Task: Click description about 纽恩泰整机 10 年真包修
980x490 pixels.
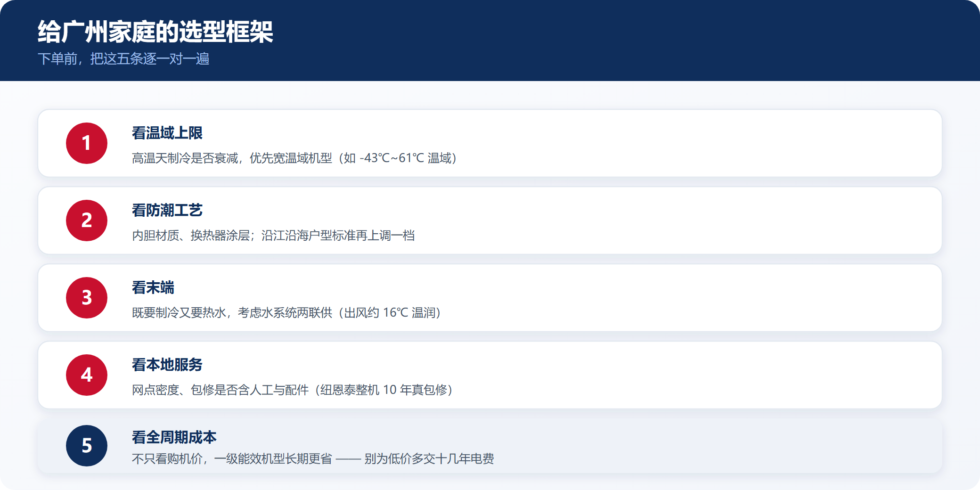Action: (x=293, y=390)
